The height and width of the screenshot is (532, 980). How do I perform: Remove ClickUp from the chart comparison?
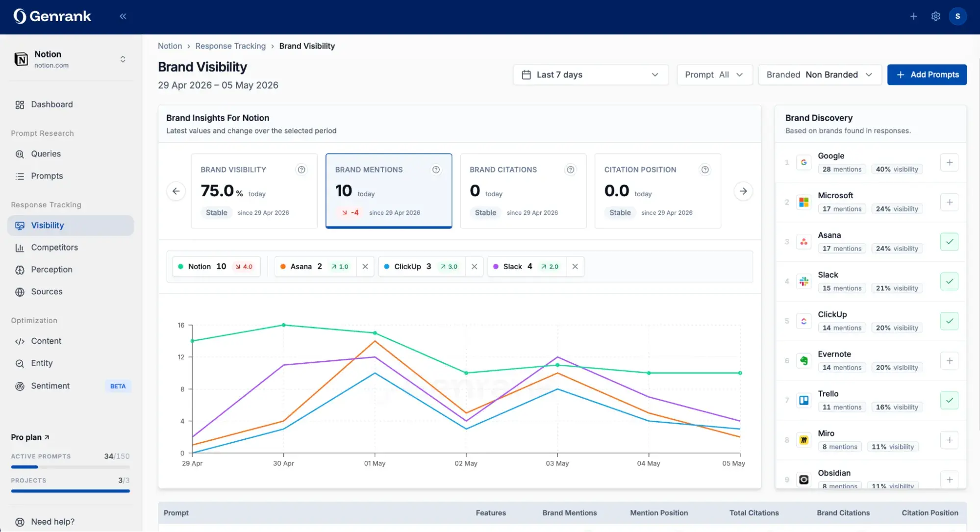[474, 267]
